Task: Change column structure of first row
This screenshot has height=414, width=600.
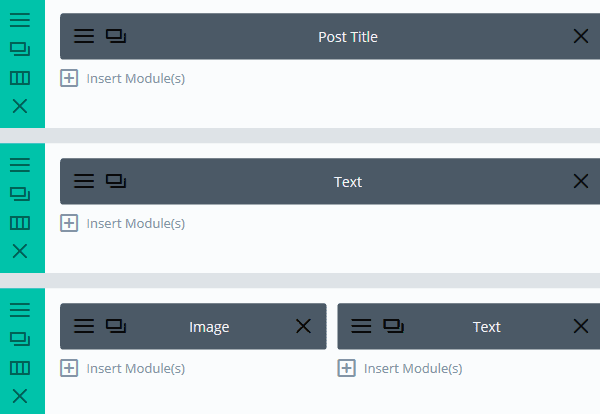Action: tap(20, 78)
